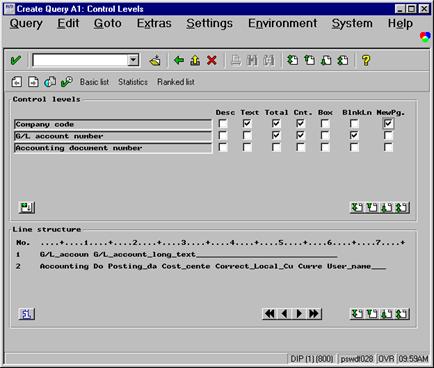Click Line structure first page icon
The height and width of the screenshot is (368, 434).
click(357, 314)
